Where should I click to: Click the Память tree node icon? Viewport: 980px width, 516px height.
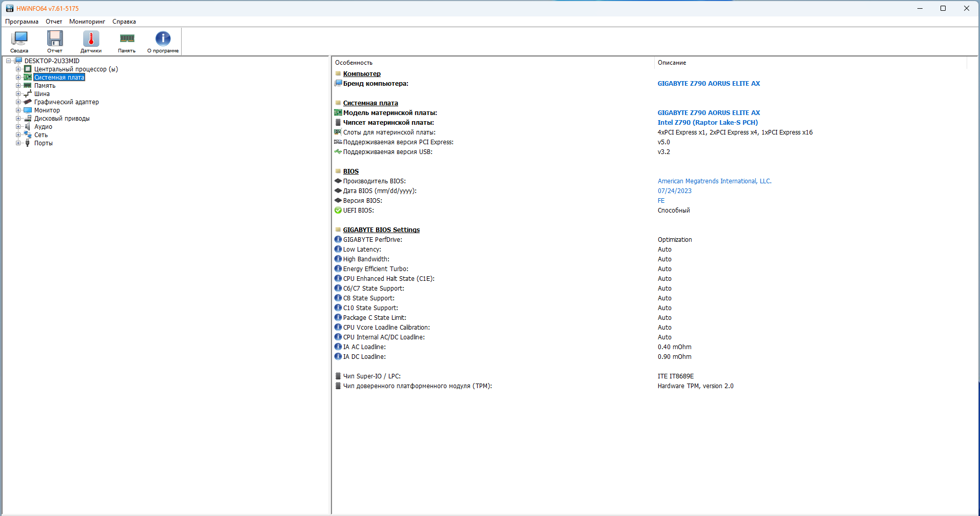28,85
